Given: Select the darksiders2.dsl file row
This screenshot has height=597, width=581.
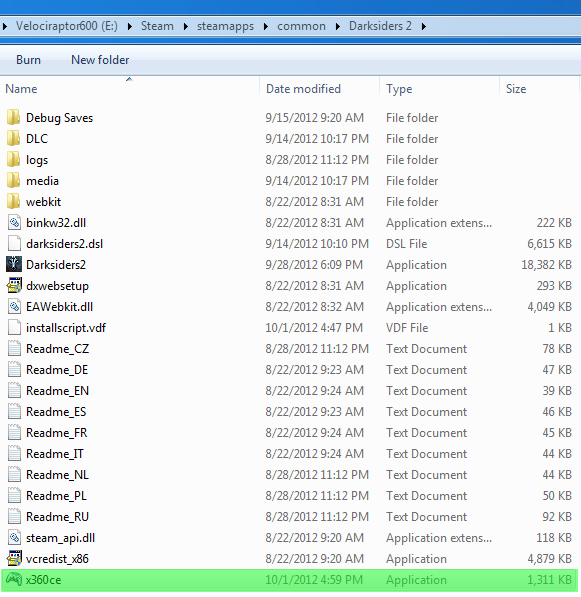Looking at the screenshot, I should [x=289, y=244].
